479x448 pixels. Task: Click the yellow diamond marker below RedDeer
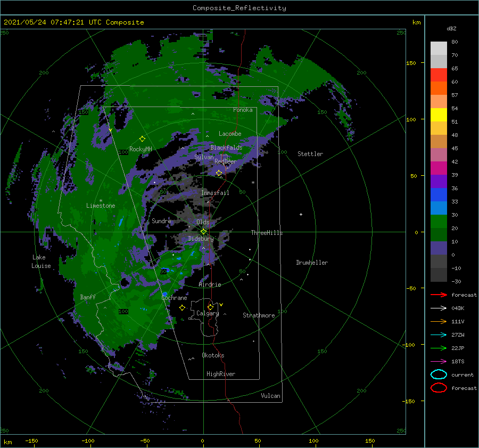pos(219,173)
